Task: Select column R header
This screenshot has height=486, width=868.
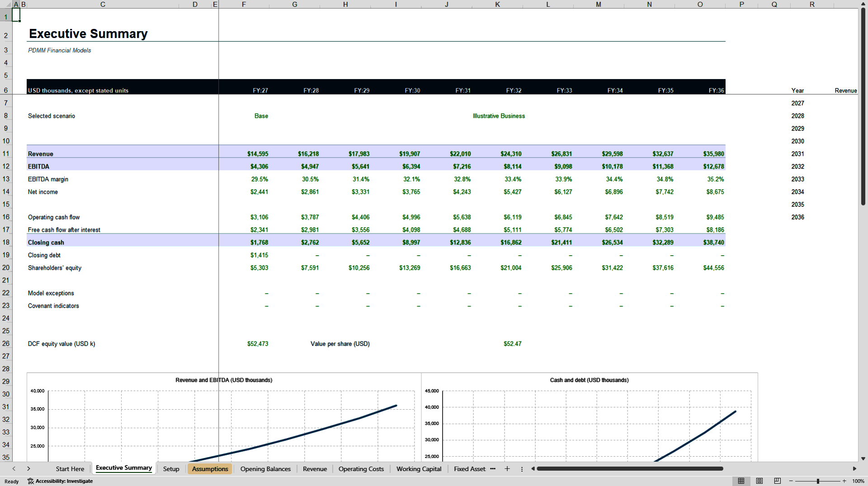Action: pos(812,4)
